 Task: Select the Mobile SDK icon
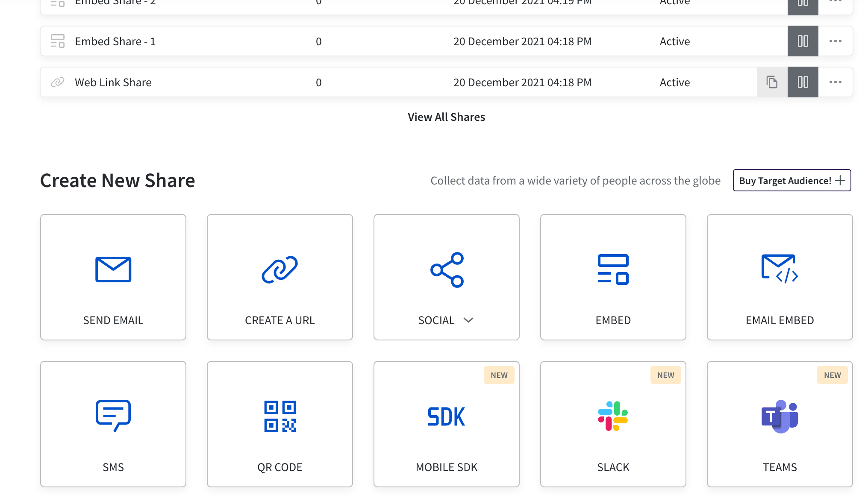point(447,416)
